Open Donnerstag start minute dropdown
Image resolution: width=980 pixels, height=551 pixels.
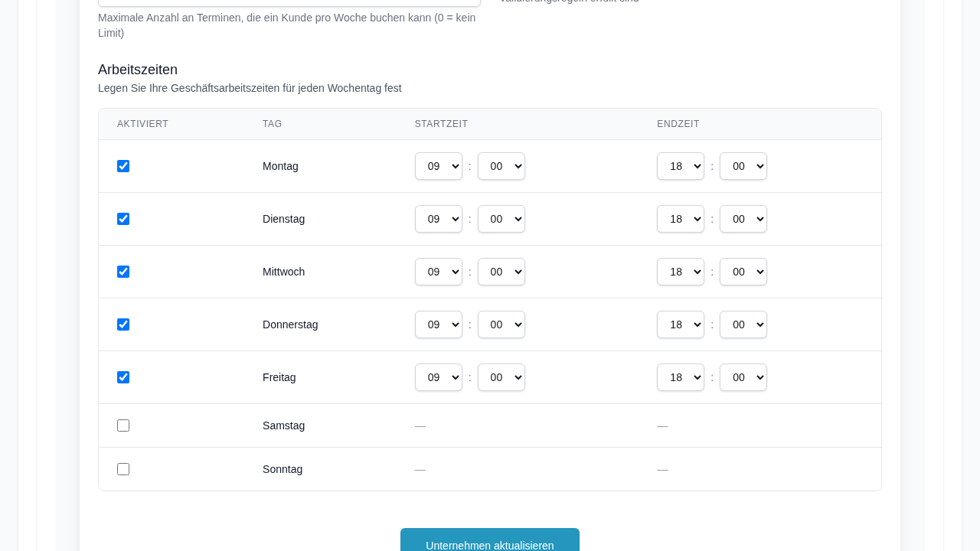click(501, 324)
